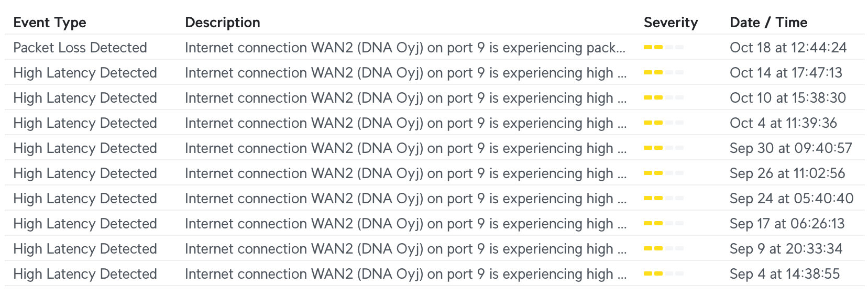
Task: Click the Sep 4 at 14:38:55 timestamp
Action: tap(785, 274)
